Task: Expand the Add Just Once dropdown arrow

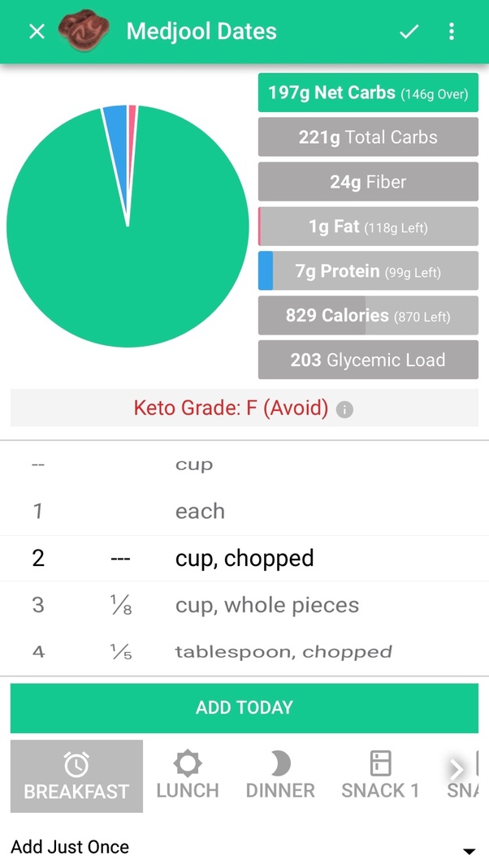Action: 468,851
